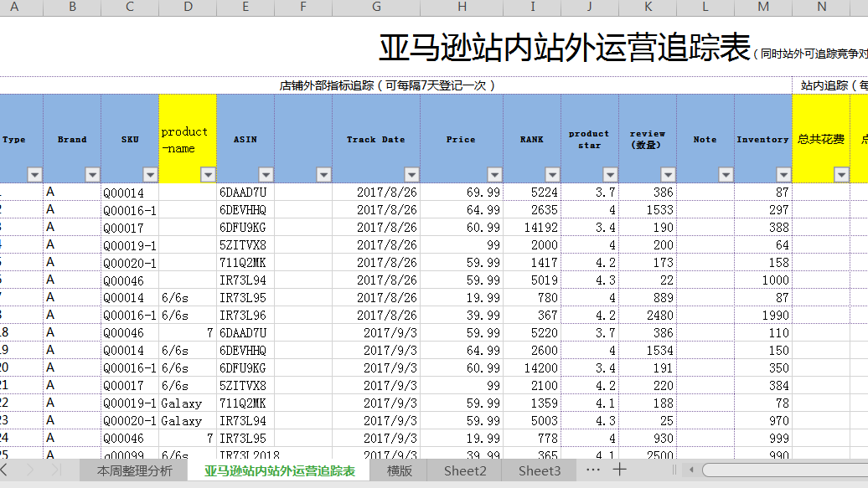The width and height of the screenshot is (868, 488).
Task: Select review count cell 930
Action: [648, 439]
